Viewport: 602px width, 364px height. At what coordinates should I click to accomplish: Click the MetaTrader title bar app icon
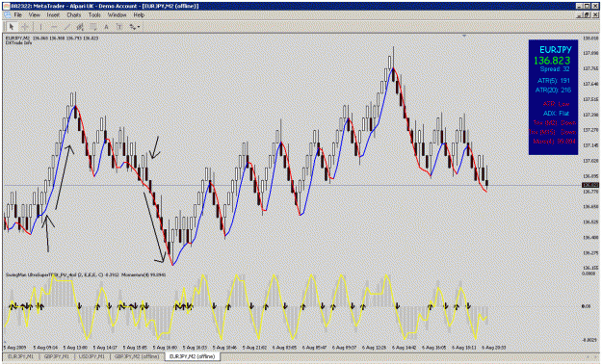click(7, 6)
